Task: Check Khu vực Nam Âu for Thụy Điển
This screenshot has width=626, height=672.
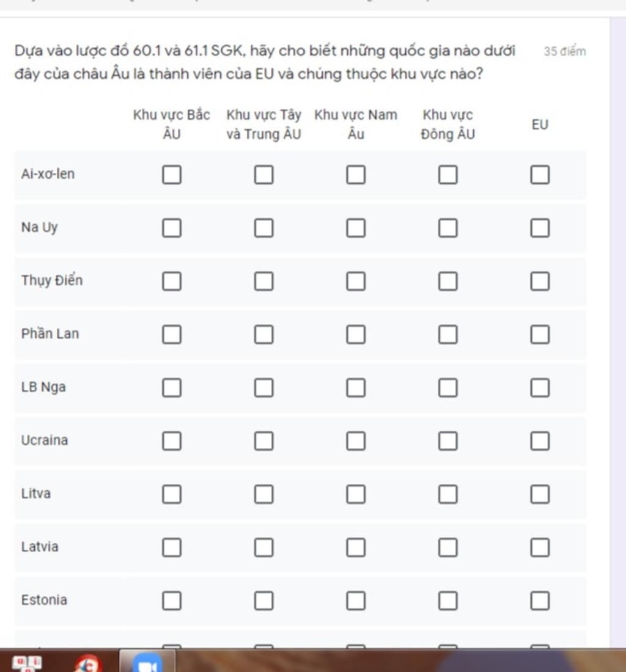Action: (356, 281)
